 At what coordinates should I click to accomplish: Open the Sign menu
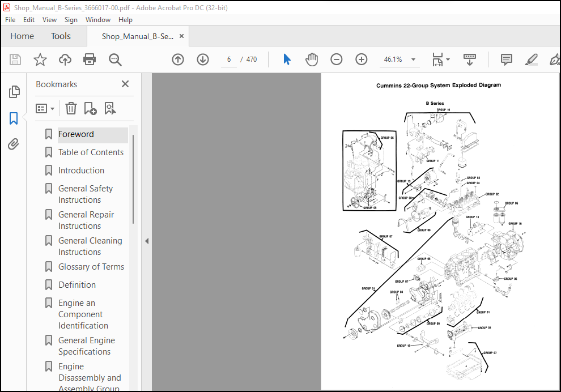[x=71, y=20]
